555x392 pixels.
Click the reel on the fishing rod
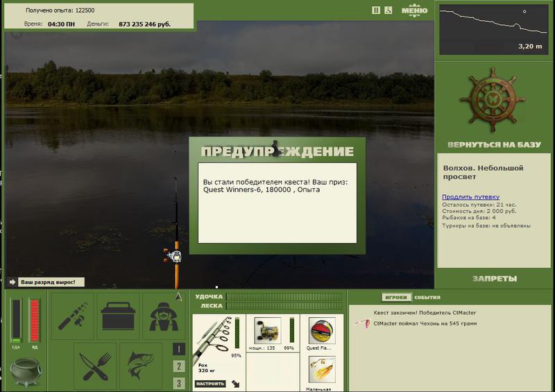pyautogui.click(x=173, y=256)
